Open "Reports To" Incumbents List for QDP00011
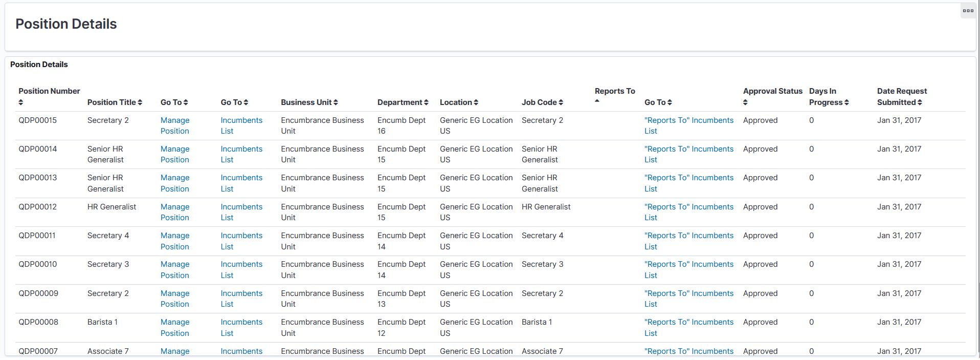The width and height of the screenshot is (980, 360). tap(689, 241)
